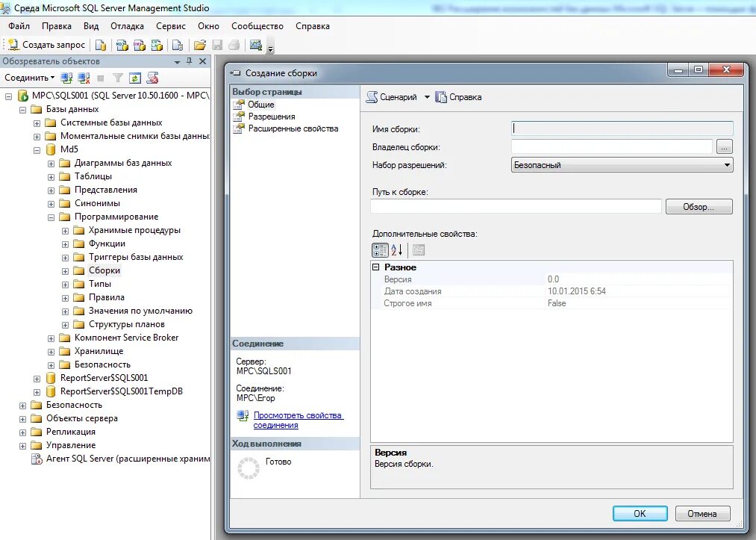
Task: Click the XMLA query toolbar icon
Action: 157,45
